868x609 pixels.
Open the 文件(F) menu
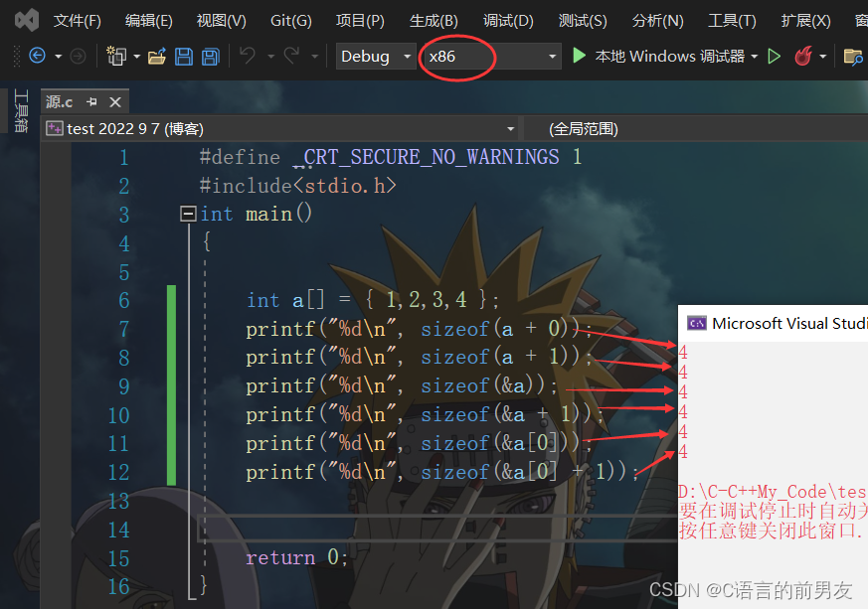tap(77, 21)
